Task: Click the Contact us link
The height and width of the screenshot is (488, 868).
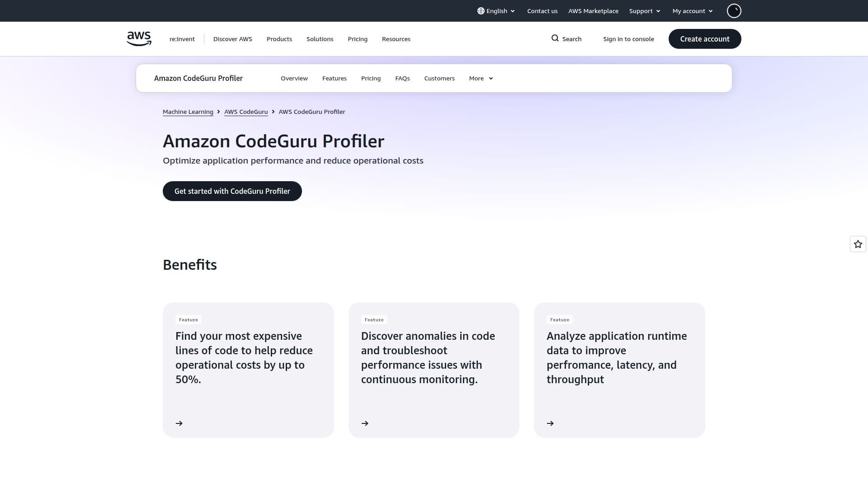Action: pos(542,11)
